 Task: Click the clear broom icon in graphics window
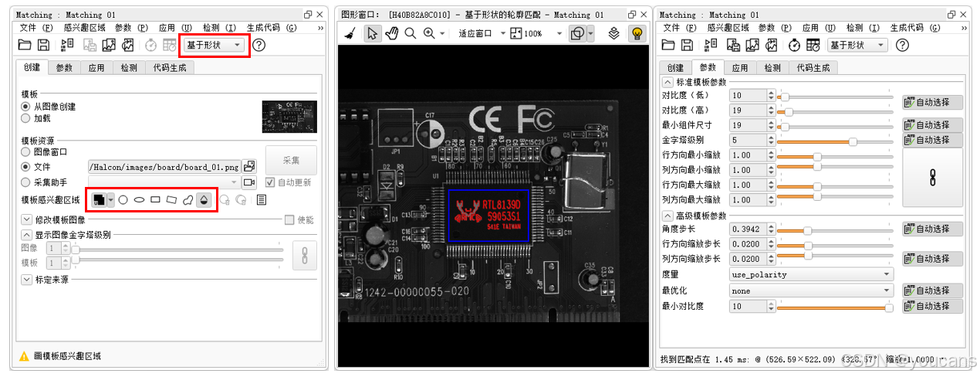pos(350,33)
